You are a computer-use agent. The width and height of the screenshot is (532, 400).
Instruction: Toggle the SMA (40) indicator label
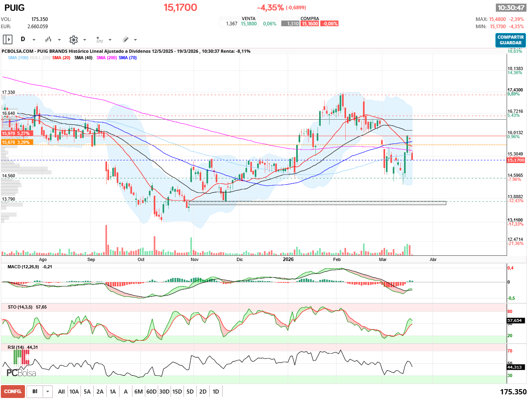83,58
